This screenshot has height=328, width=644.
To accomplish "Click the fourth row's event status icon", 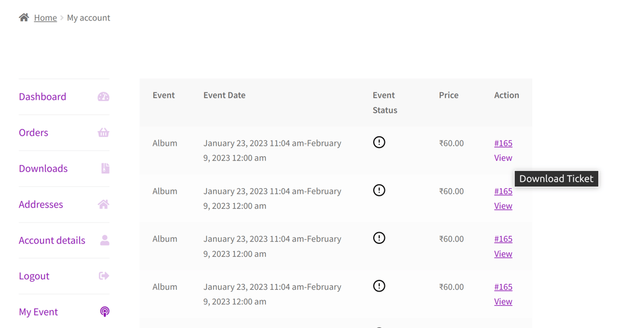I will (379, 286).
